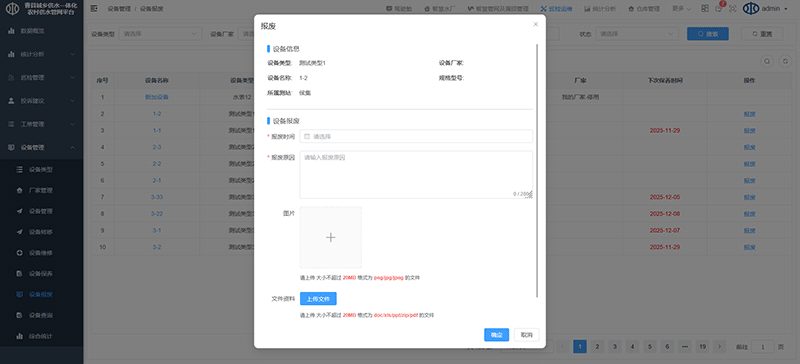Open the 新加设备 link in row 1
Screen dimensions: 800x364
coord(157,96)
